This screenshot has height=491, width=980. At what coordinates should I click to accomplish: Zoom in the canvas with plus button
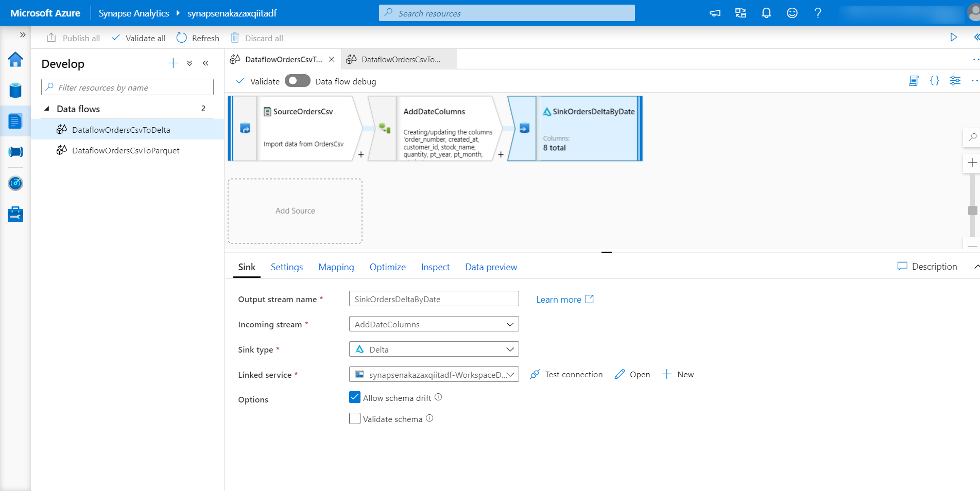point(972,163)
